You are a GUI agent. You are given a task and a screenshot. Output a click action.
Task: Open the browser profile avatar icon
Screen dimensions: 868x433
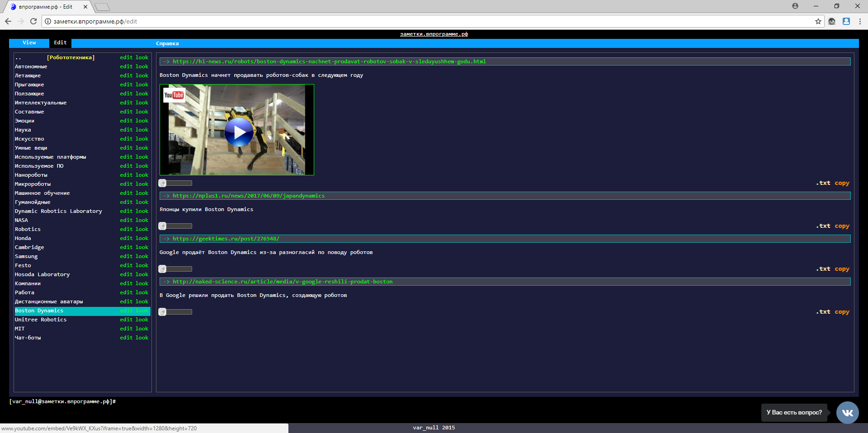click(x=795, y=6)
